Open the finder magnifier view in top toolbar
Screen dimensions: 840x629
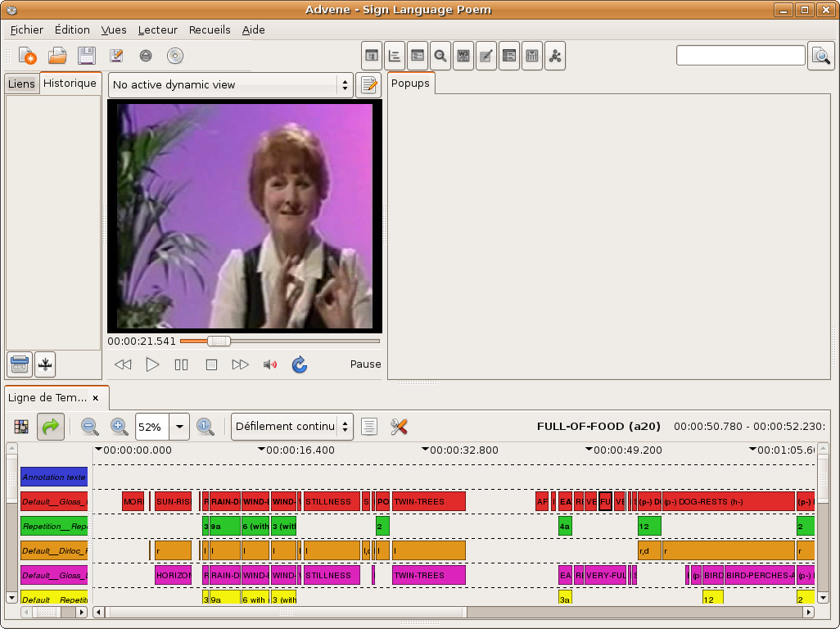point(440,56)
